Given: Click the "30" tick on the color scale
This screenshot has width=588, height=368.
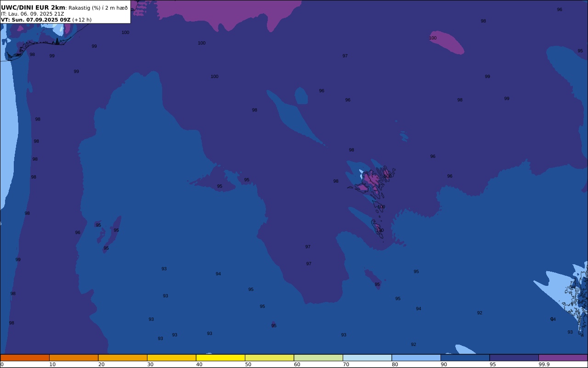Looking at the screenshot, I should tap(150, 364).
